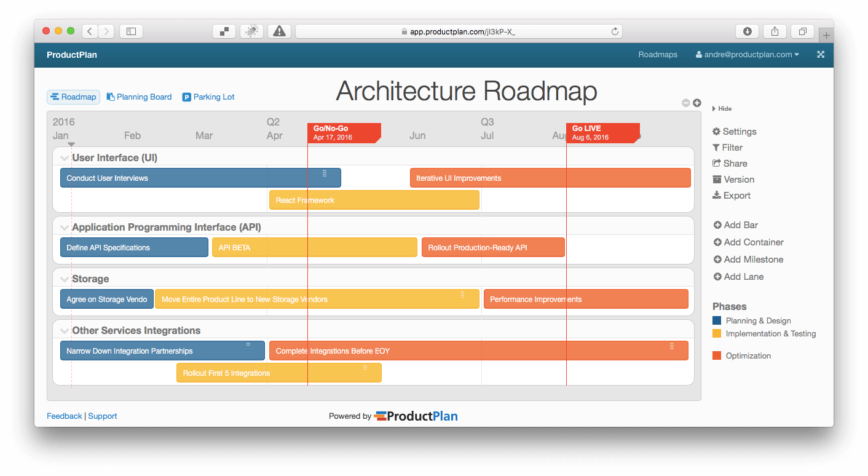Image resolution: width=868 pixels, height=476 pixels.
Task: Open the Settings panel
Action: (x=734, y=131)
